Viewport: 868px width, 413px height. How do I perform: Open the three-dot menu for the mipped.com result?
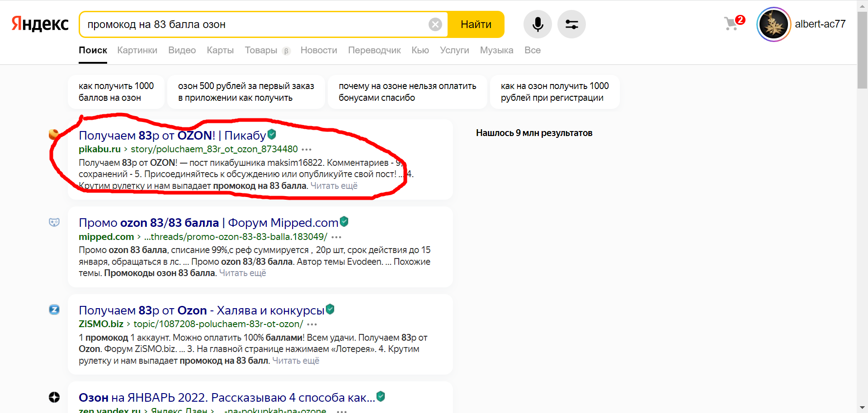(336, 237)
